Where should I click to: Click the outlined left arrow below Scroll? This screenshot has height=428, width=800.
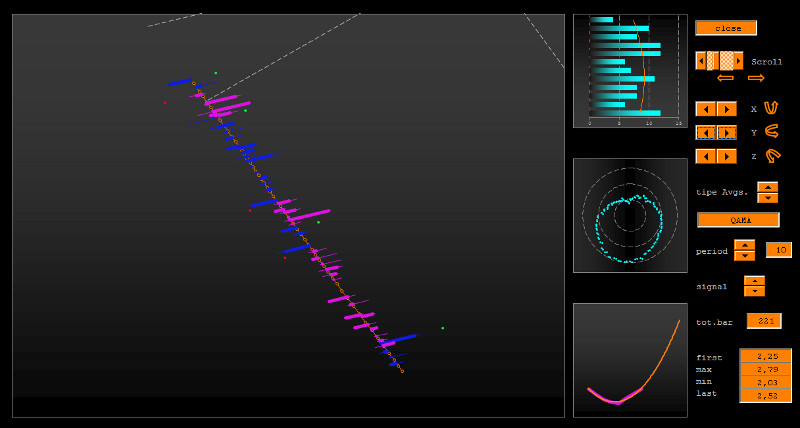point(726,78)
